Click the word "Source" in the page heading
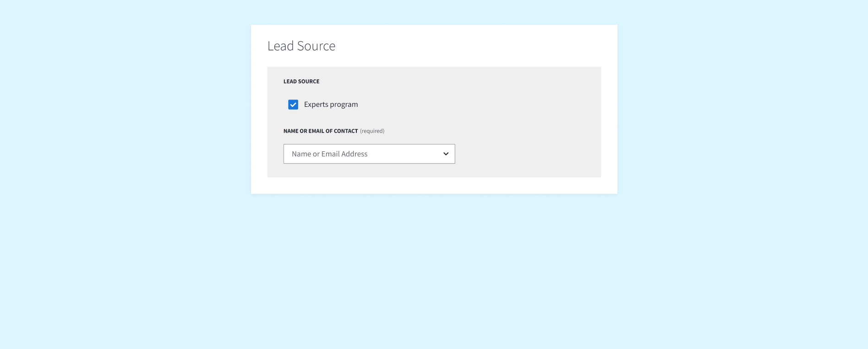The height and width of the screenshot is (349, 868). coord(316,46)
